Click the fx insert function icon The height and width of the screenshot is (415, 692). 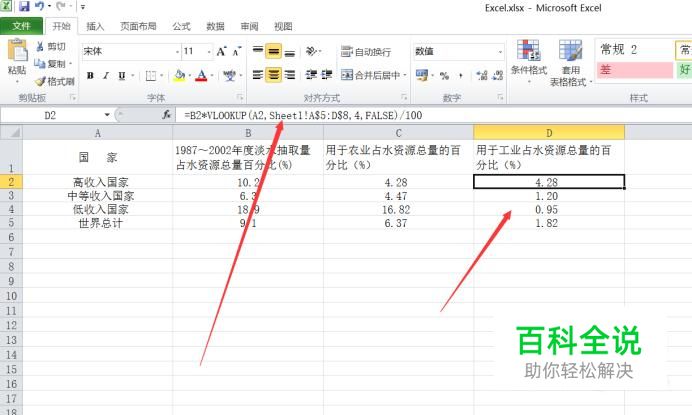[x=166, y=115]
